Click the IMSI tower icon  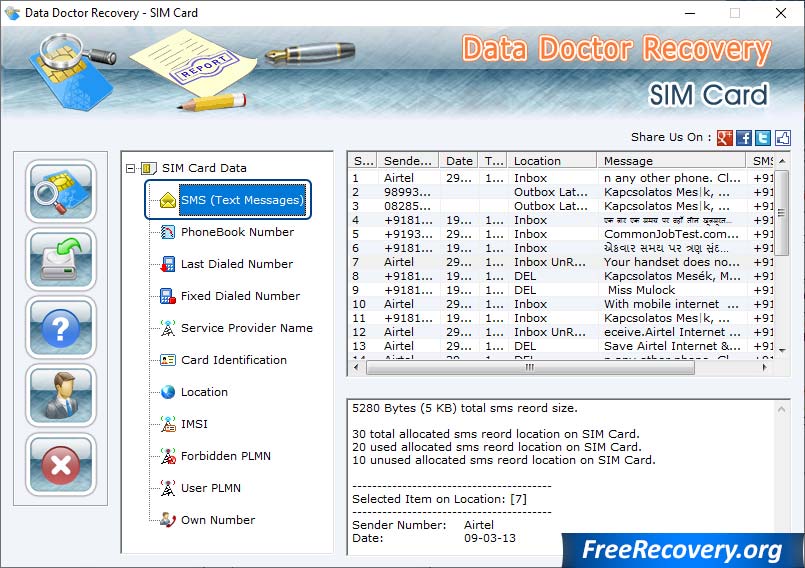(168, 424)
